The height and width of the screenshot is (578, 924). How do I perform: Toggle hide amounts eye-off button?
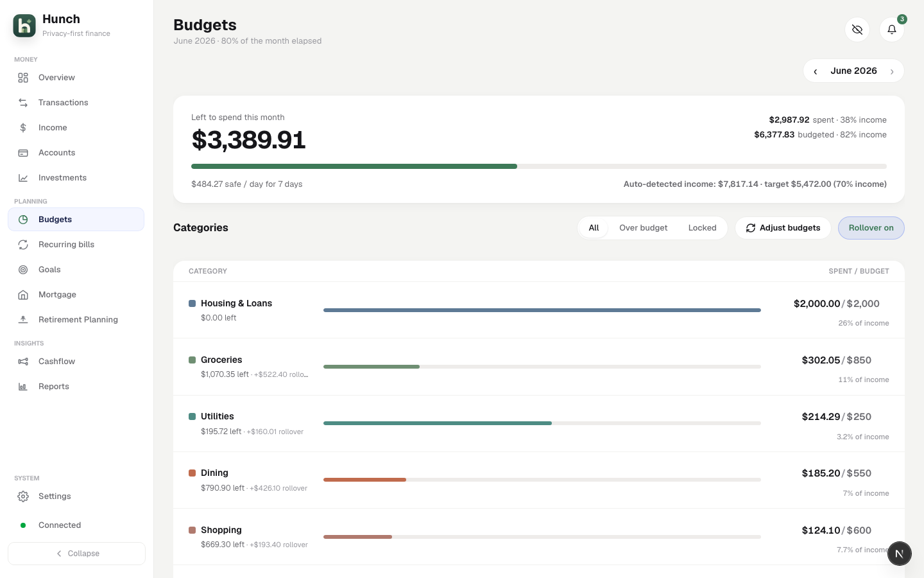[857, 30]
